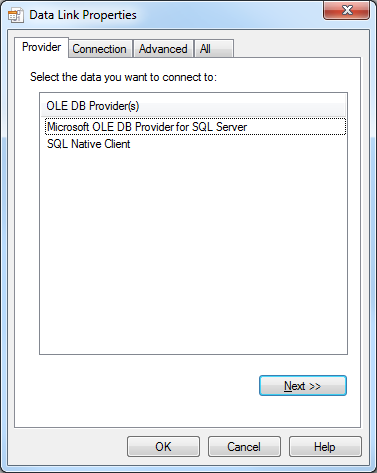Go to the Advanced tab
This screenshot has height=473, width=377.
(163, 49)
